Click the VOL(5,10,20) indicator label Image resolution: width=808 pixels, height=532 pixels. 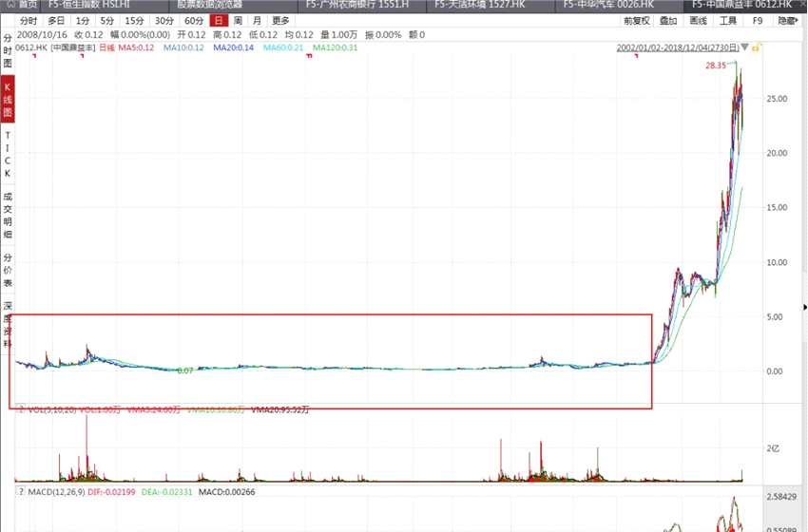coord(52,410)
